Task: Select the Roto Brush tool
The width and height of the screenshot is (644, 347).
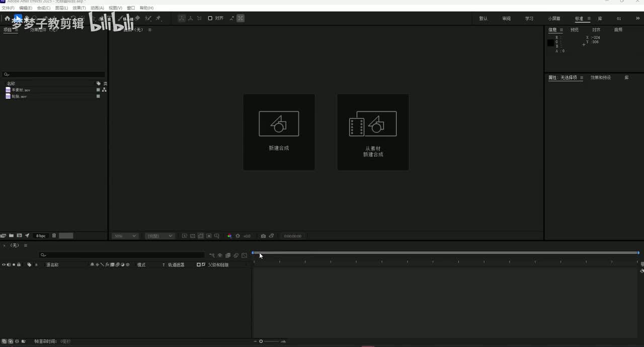Action: pos(148,18)
